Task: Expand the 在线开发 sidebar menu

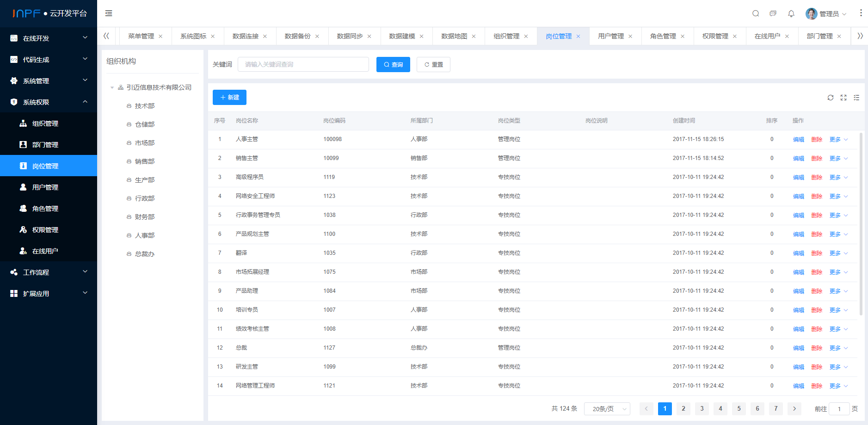Action: click(49, 38)
